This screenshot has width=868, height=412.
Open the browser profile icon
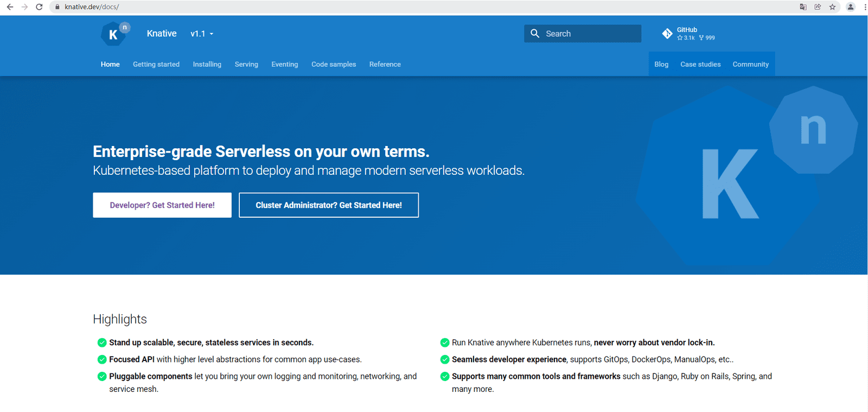coord(851,7)
